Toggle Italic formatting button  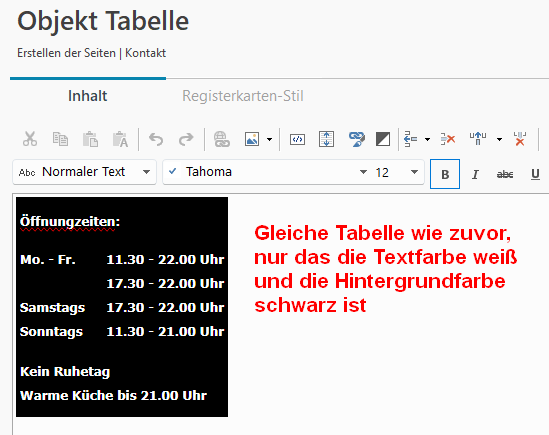pos(475,174)
